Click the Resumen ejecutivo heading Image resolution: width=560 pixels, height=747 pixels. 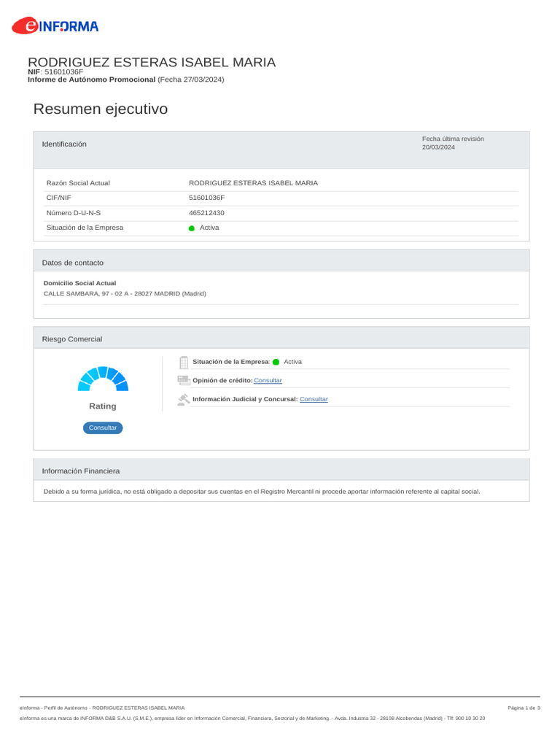(101, 109)
